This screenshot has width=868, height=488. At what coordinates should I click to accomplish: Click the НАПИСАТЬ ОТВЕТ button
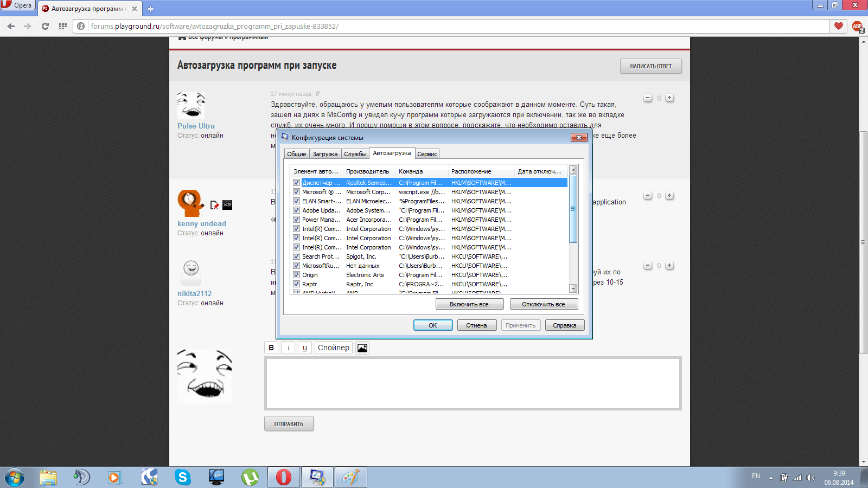click(651, 66)
